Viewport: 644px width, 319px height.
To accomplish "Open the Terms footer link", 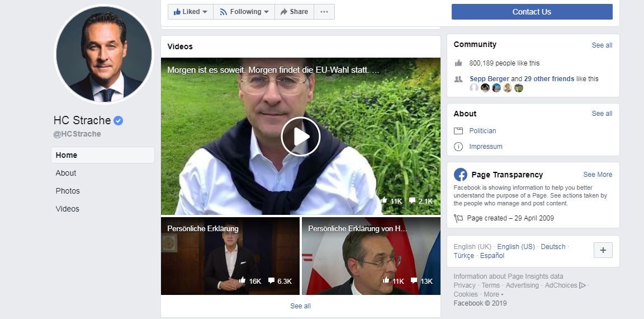I will tap(490, 285).
